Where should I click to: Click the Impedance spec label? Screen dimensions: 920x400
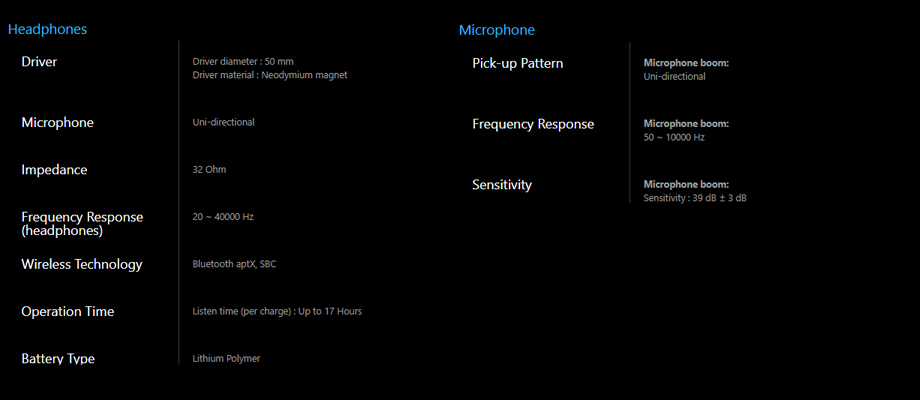pos(54,170)
